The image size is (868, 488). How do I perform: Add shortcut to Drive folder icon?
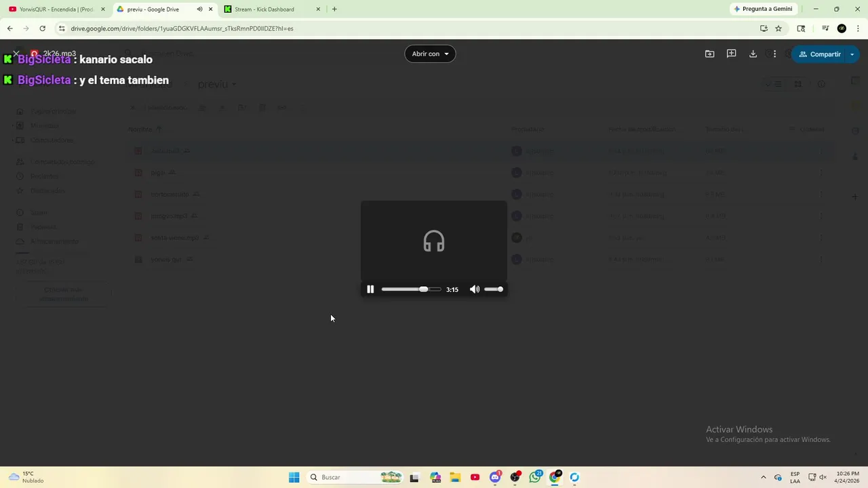[x=709, y=54]
